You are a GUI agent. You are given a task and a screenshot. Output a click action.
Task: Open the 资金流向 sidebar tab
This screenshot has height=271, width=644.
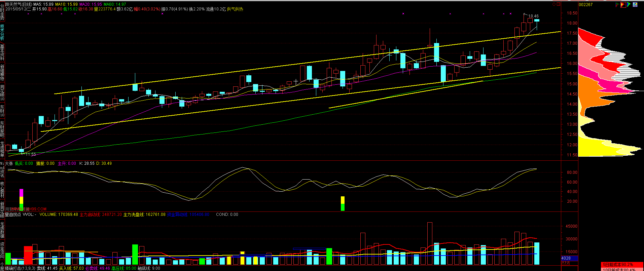tap(2, 250)
